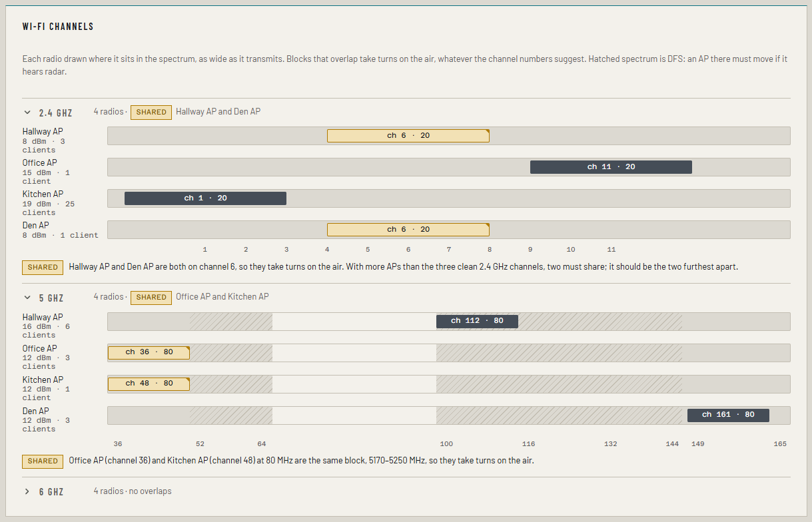Click the "WI-FI CHANNELS" heading
The image size is (812, 522).
coord(58,27)
